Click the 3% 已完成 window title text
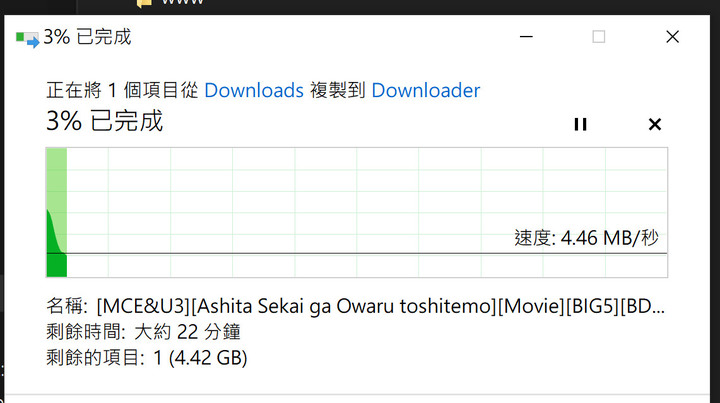The image size is (720, 403). [87, 37]
